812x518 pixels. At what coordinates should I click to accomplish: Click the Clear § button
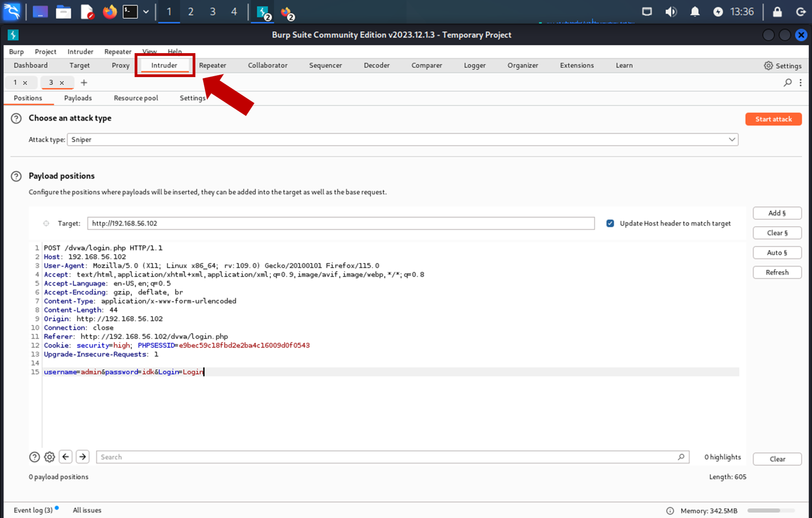(777, 233)
